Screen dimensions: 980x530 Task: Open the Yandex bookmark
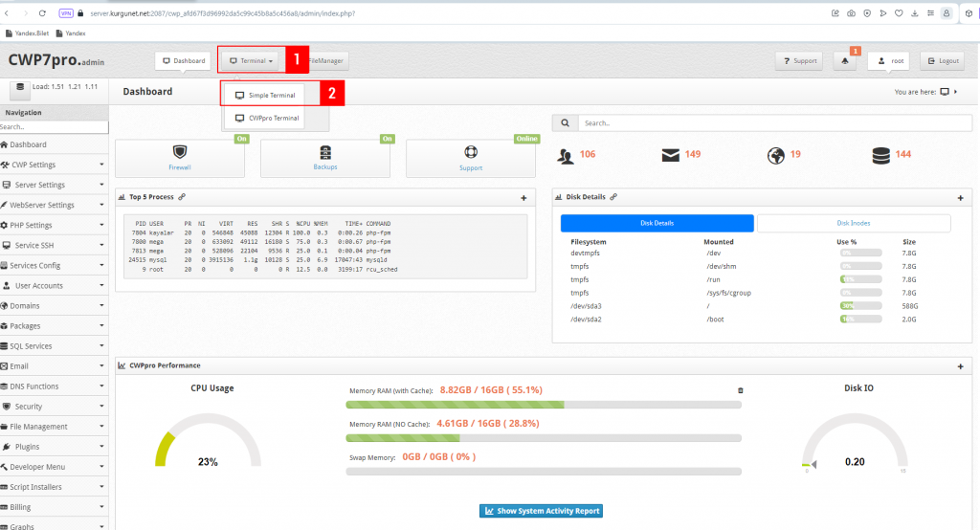click(71, 33)
